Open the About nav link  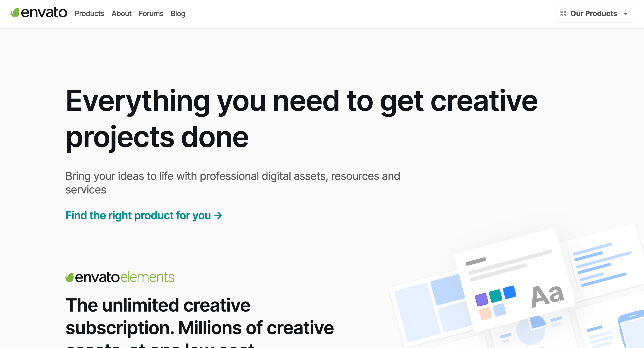(122, 14)
